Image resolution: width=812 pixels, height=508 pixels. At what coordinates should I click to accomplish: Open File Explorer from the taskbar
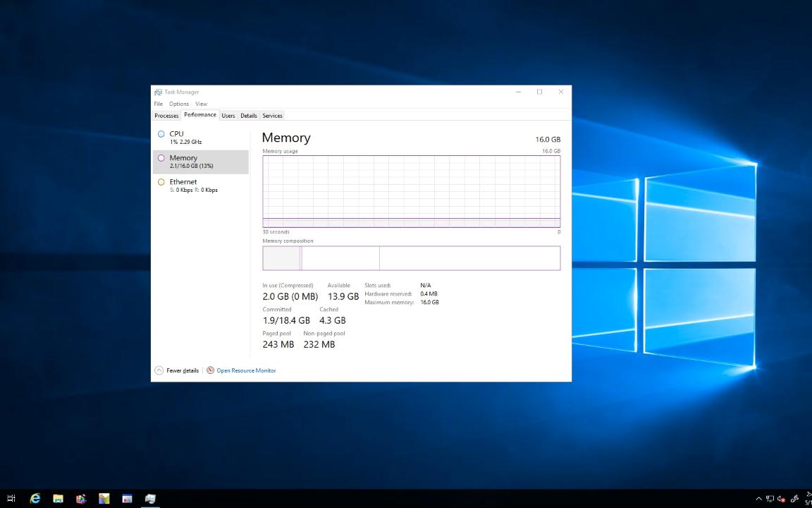[58, 499]
